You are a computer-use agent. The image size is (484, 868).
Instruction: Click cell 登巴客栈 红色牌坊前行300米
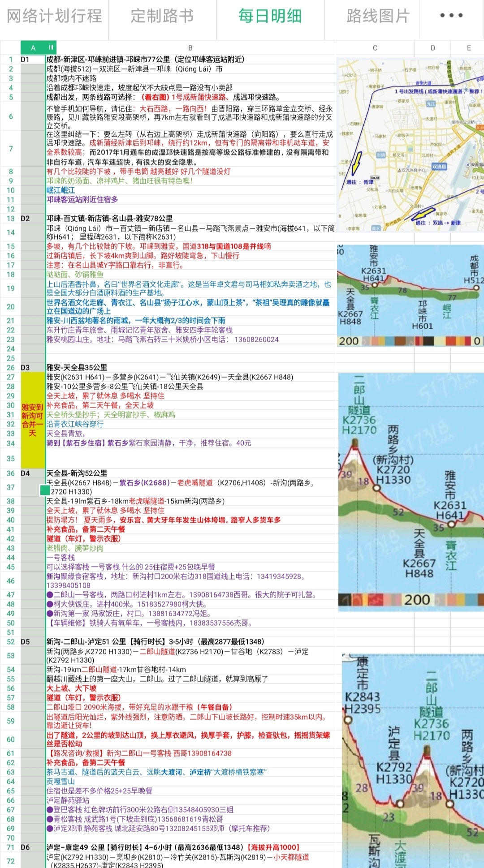(190, 810)
